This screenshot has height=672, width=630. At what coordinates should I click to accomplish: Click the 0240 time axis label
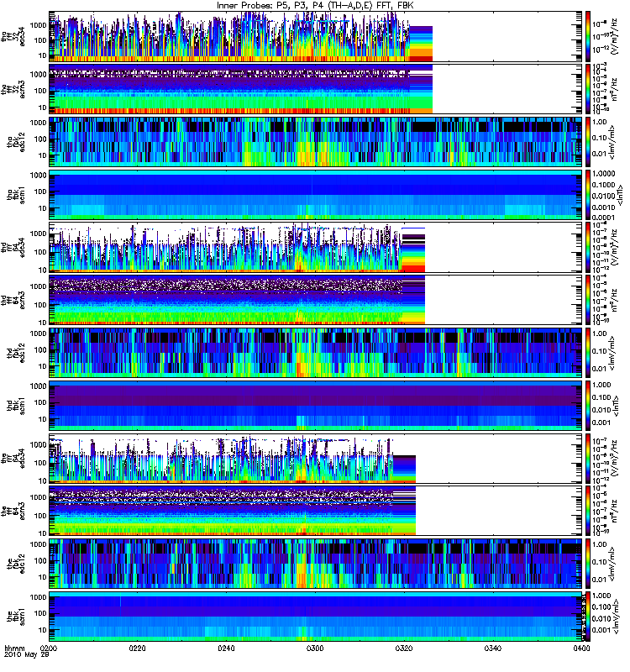[226, 648]
